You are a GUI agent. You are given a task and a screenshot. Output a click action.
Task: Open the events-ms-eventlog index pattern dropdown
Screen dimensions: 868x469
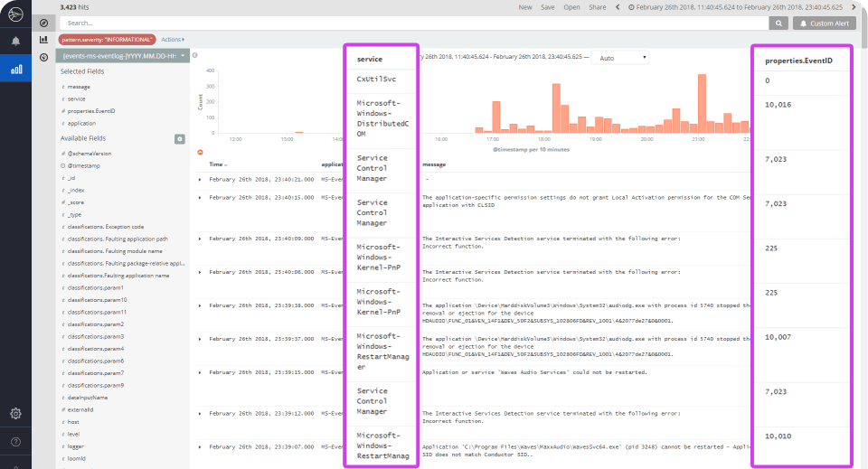pos(122,56)
